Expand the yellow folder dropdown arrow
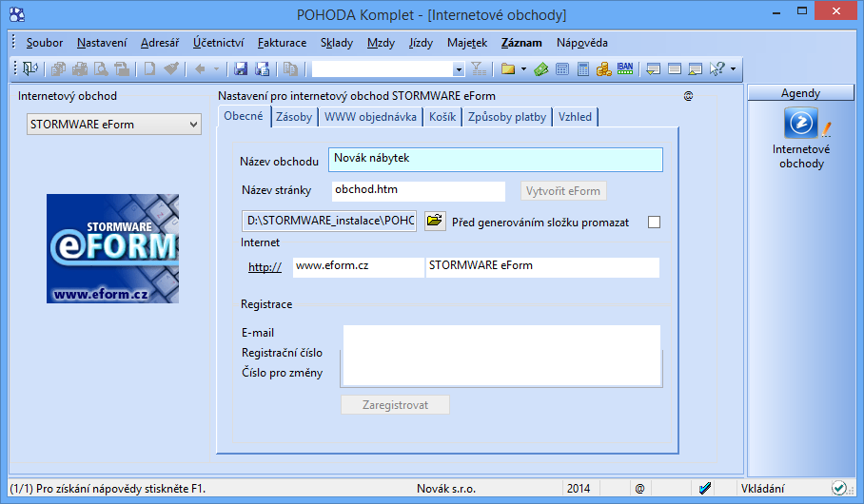 523,68
